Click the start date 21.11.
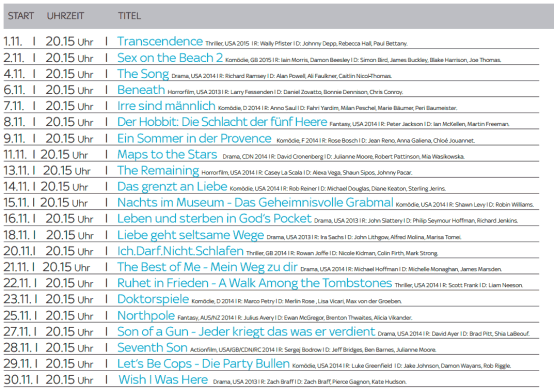Viewport: 554px width, 391px height. tap(17, 267)
